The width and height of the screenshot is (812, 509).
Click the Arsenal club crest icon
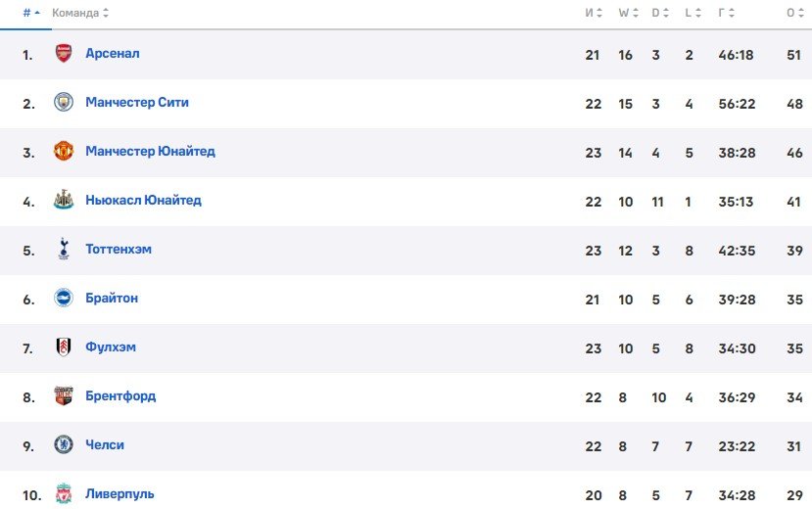tap(64, 54)
